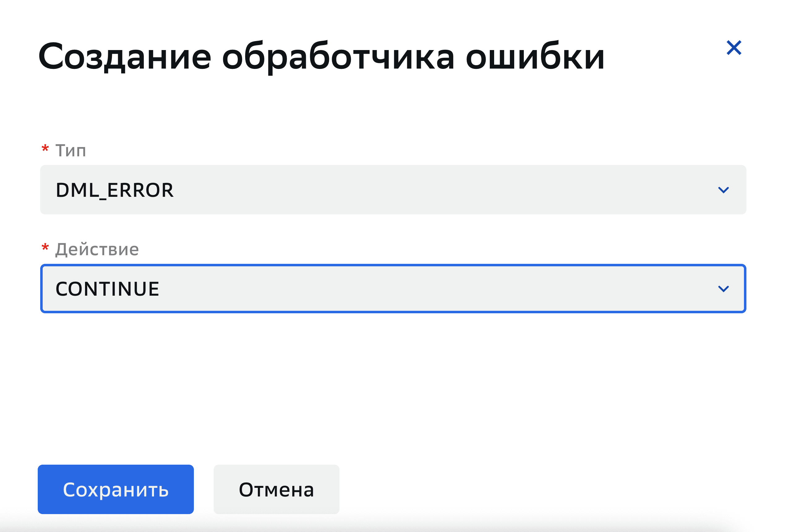
Task: Click the dialog title Создание обработчика ошибки
Action: coord(321,58)
